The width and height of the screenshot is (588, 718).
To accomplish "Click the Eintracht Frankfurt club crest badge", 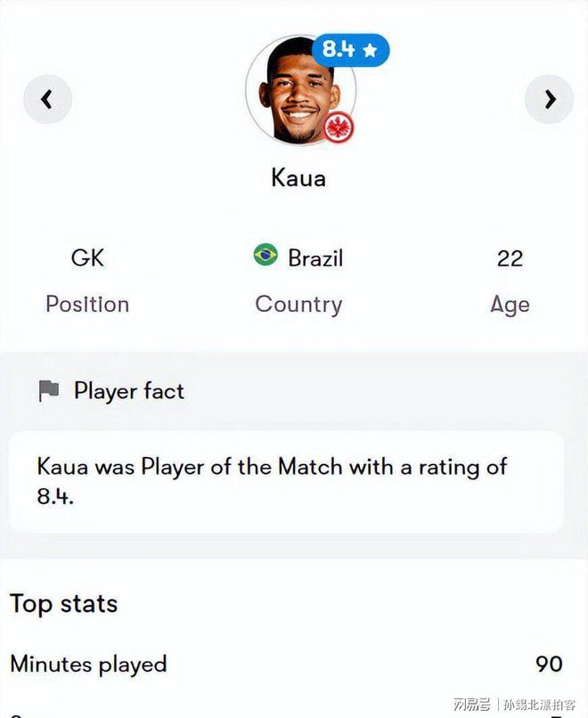I will tap(339, 128).
